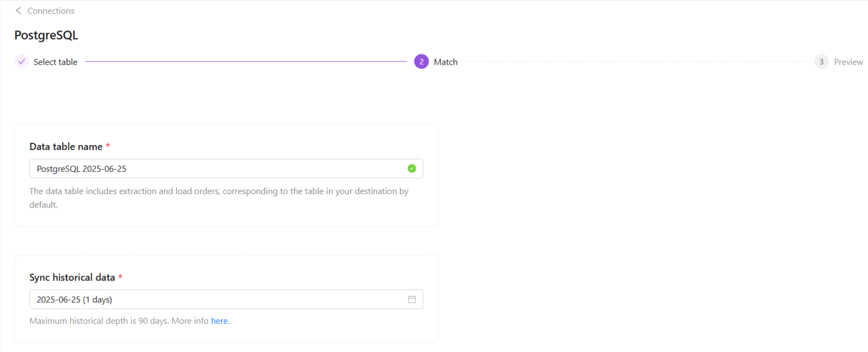This screenshot has width=868, height=352.
Task: Open the "here" more info link
Action: [x=219, y=321]
